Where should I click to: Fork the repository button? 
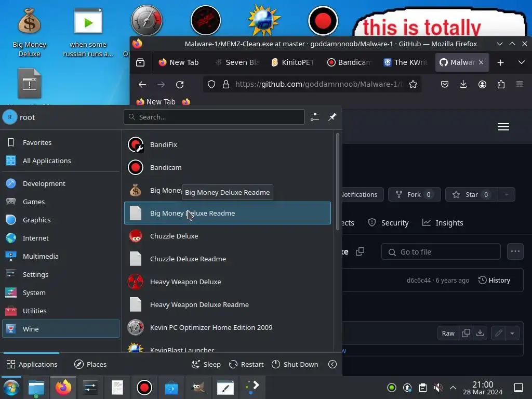click(x=414, y=194)
